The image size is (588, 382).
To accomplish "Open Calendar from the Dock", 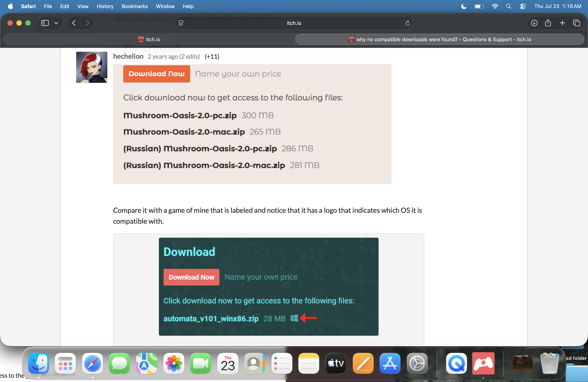I will (x=228, y=363).
